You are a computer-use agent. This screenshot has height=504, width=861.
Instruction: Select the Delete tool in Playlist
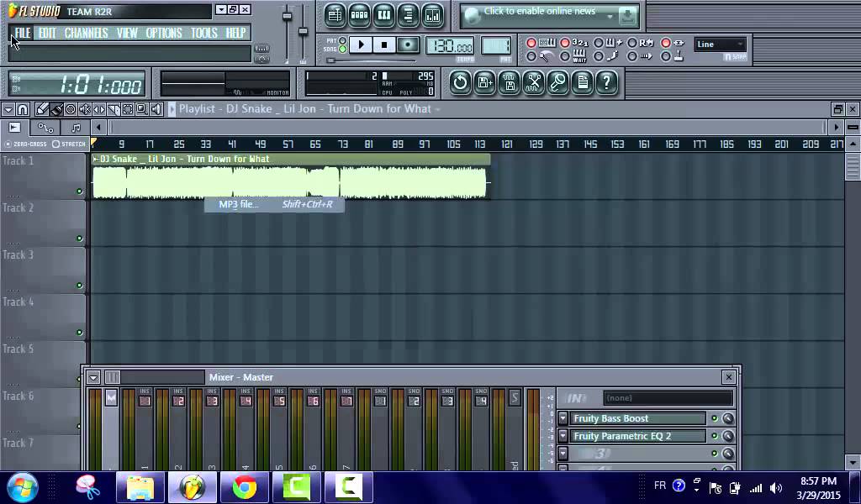pos(71,109)
